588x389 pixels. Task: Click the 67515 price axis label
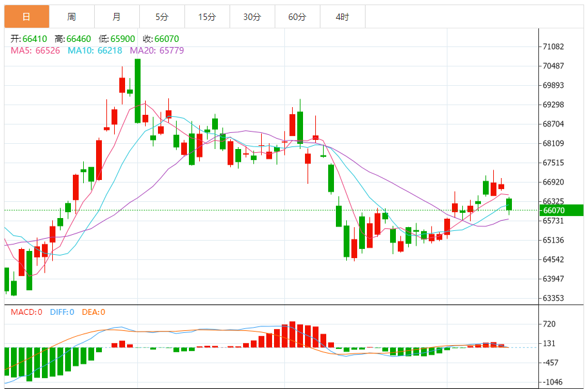(x=553, y=163)
